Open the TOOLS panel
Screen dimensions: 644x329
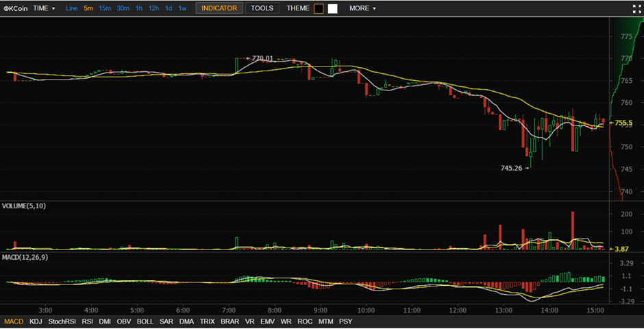(x=262, y=8)
